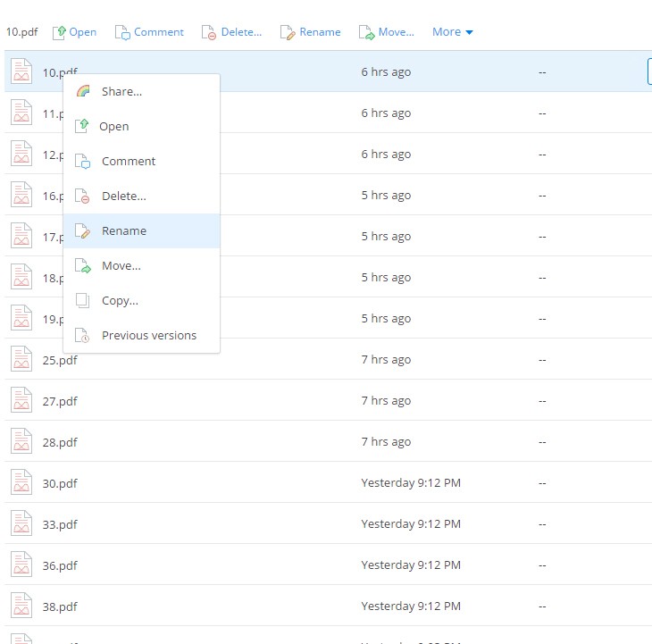Screen dimensions: 652x644
Task: Click the Open icon in the top toolbar
Action: (60, 32)
